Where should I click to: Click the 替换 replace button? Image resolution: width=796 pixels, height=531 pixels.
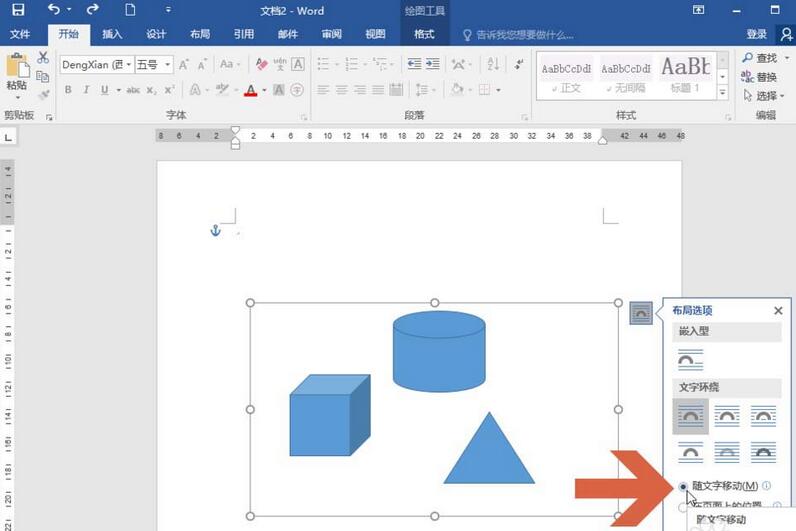tap(760, 77)
